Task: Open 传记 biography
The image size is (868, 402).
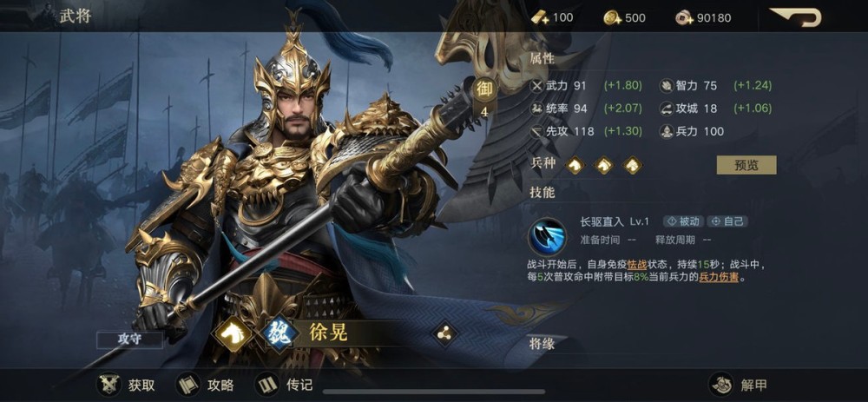Action: tap(285, 385)
